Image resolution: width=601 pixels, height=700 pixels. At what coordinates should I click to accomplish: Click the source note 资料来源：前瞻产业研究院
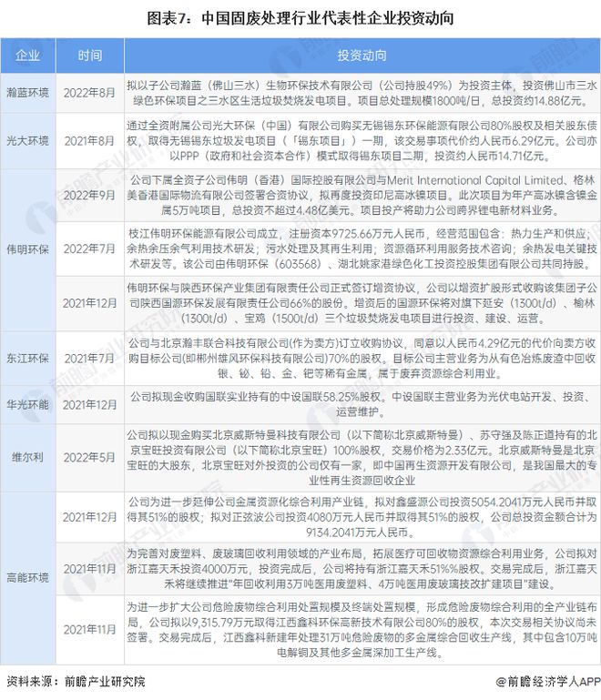[76, 682]
